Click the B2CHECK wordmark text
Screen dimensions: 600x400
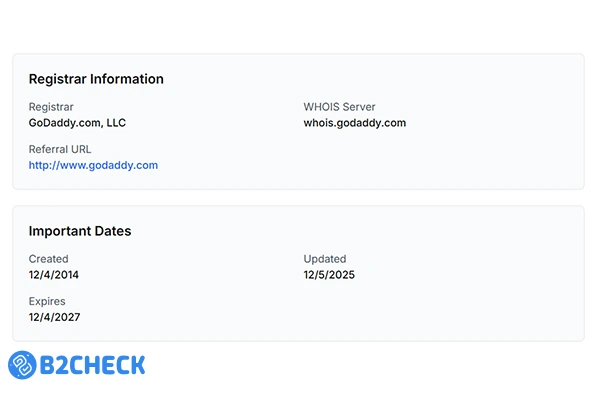click(x=92, y=365)
